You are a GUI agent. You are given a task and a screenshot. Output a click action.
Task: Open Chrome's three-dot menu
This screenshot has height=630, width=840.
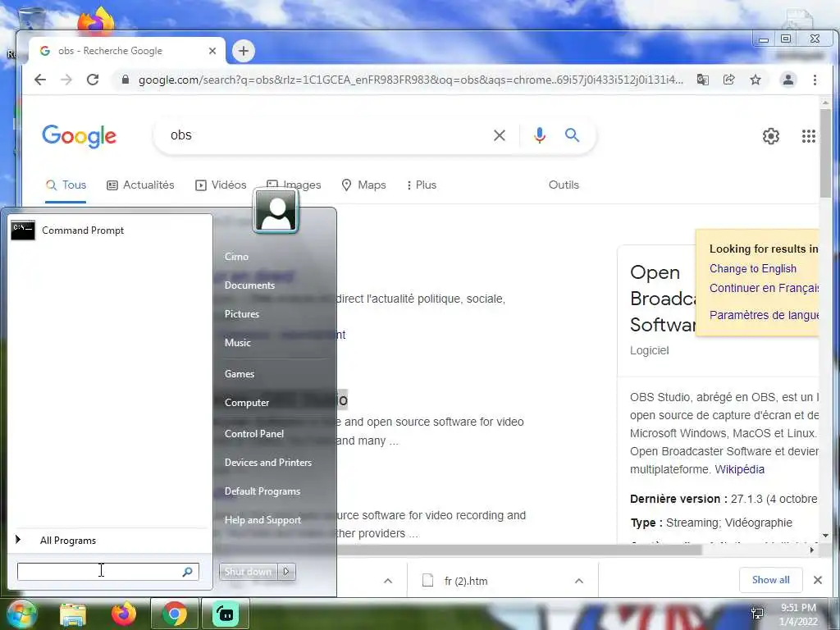[x=815, y=80]
